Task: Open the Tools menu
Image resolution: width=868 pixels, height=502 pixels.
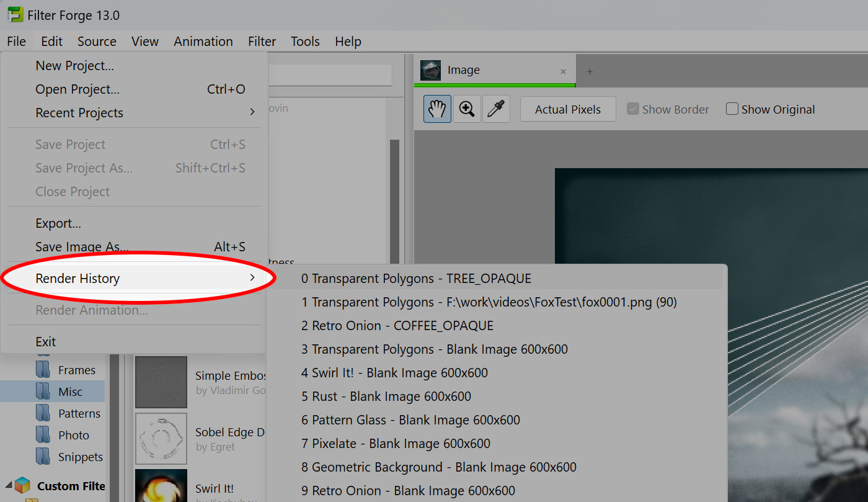Action: pos(306,42)
